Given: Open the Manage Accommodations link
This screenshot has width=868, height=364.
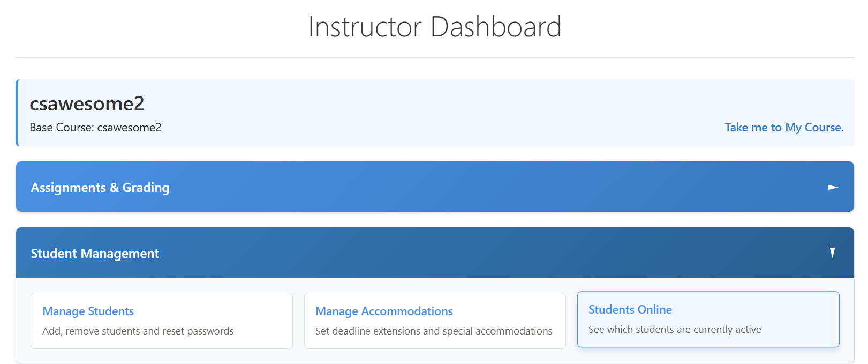Looking at the screenshot, I should coord(384,311).
